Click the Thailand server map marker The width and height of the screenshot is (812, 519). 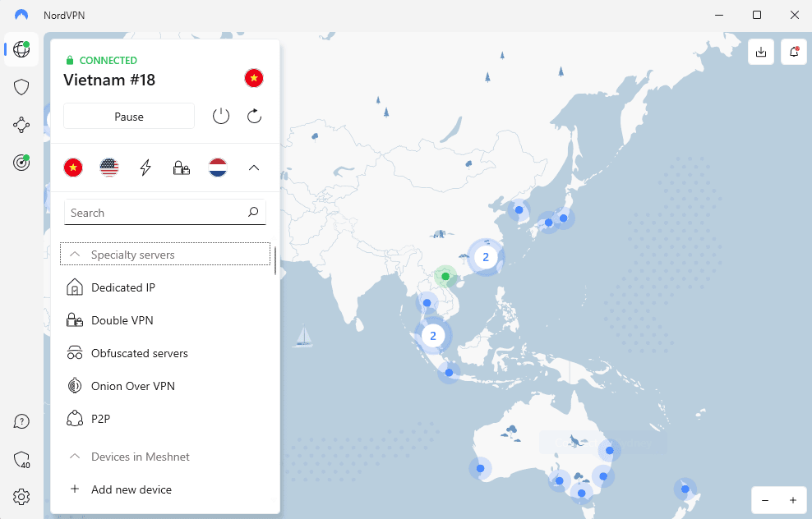(x=427, y=303)
